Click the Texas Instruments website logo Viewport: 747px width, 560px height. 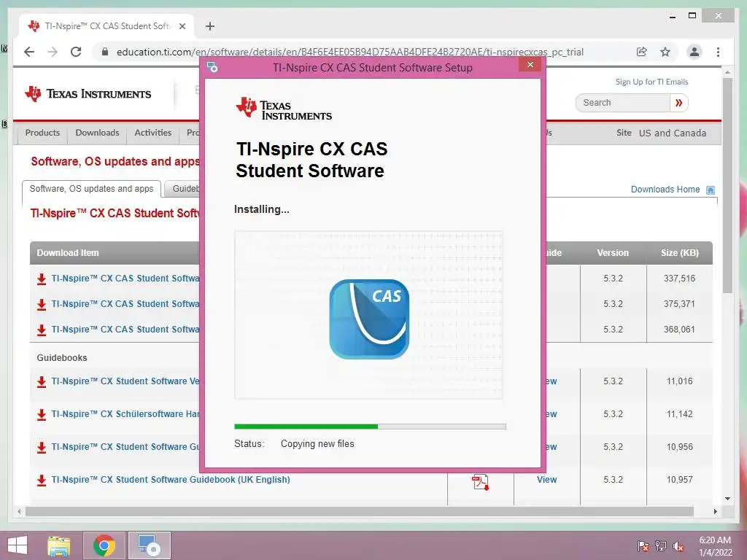(x=88, y=94)
